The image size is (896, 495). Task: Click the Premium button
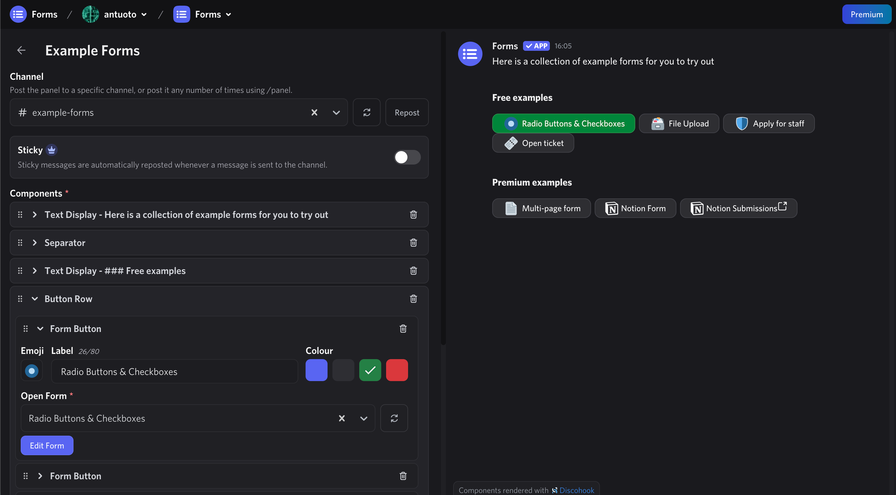866,14
